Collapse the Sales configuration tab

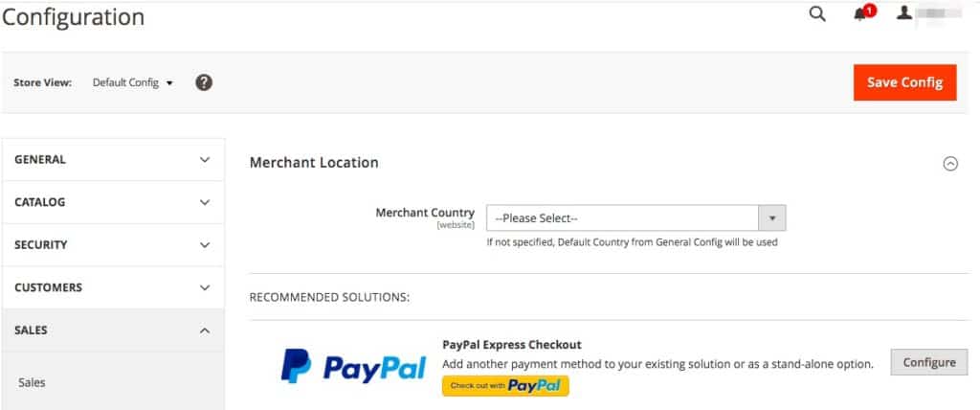[113, 330]
